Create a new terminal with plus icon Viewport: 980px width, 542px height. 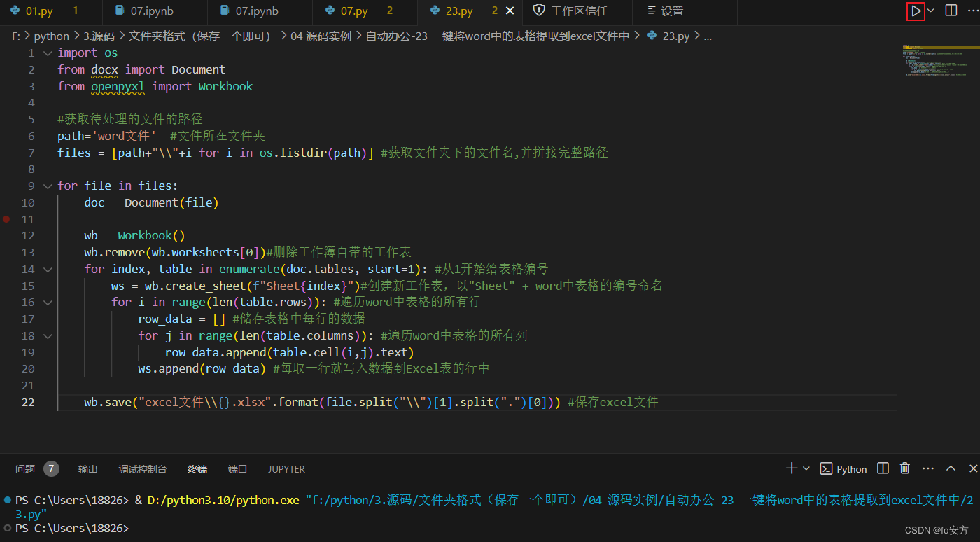click(x=792, y=468)
